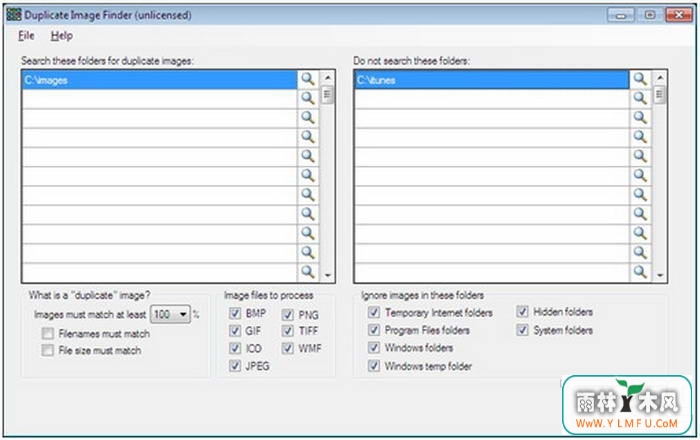The image size is (700, 440).
Task: Close the Duplicate Image Finder window
Action: pyautogui.click(x=679, y=15)
